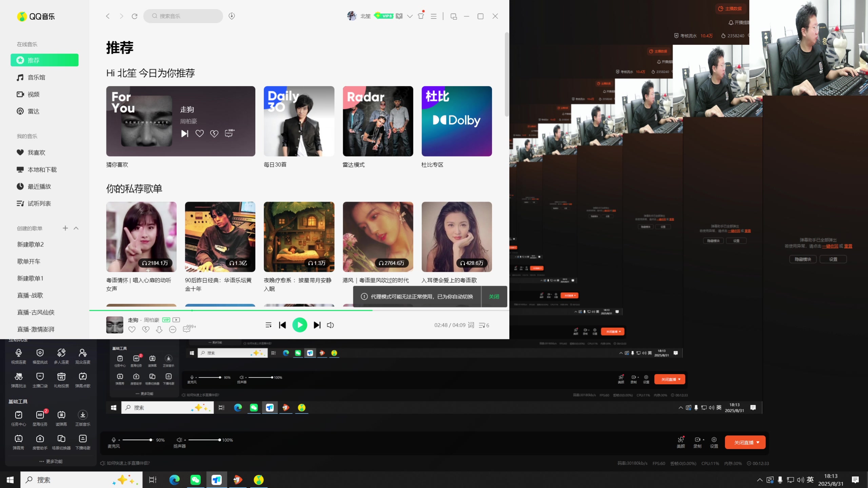Open 999+ comments in player bar

pos(189,328)
